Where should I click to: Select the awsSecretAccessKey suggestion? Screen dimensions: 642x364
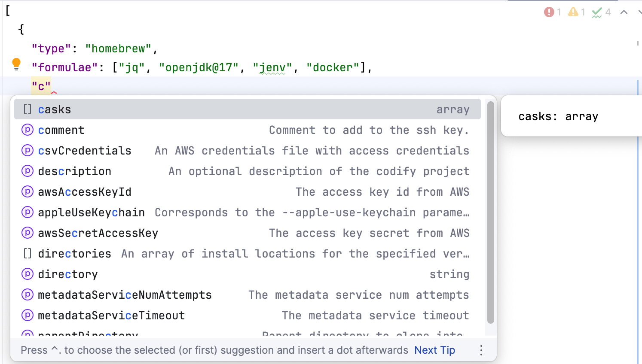click(98, 233)
